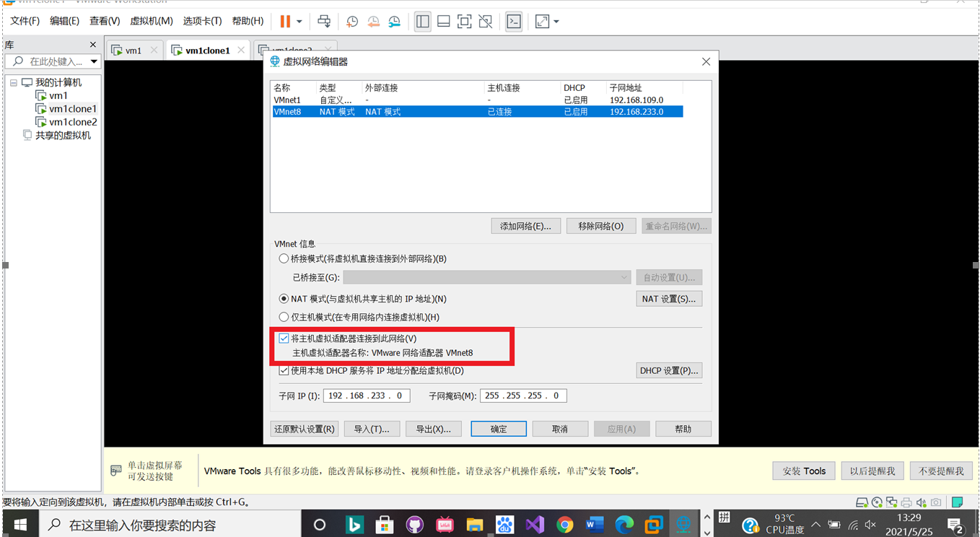The height and width of the screenshot is (537, 980).
Task: Open the 虚拟机(M) menu
Action: point(151,21)
